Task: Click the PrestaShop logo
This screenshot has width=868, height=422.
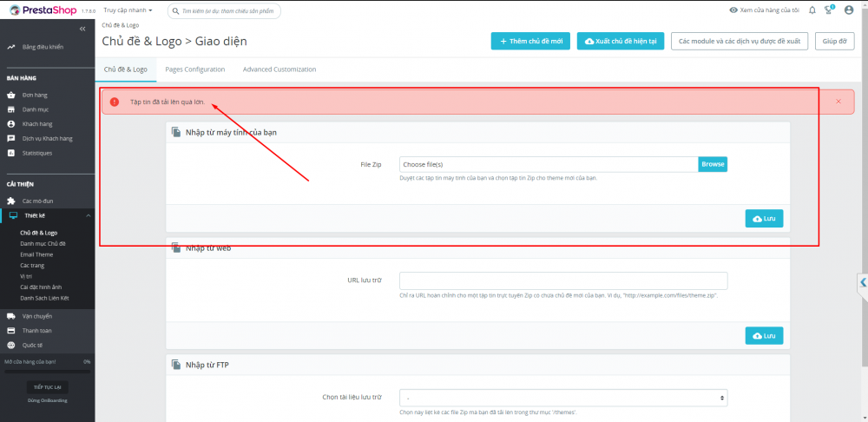Action: coord(43,10)
